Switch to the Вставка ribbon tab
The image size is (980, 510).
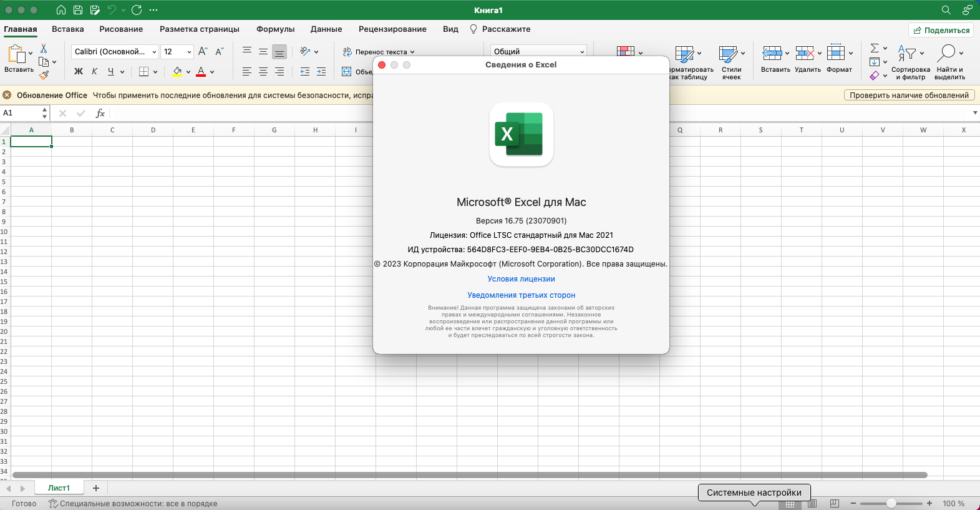tap(67, 29)
